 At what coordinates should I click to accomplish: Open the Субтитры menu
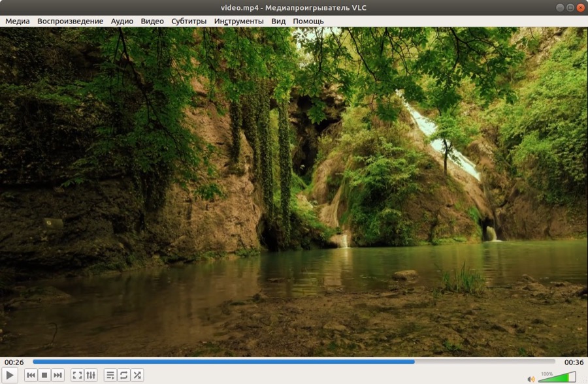click(189, 21)
